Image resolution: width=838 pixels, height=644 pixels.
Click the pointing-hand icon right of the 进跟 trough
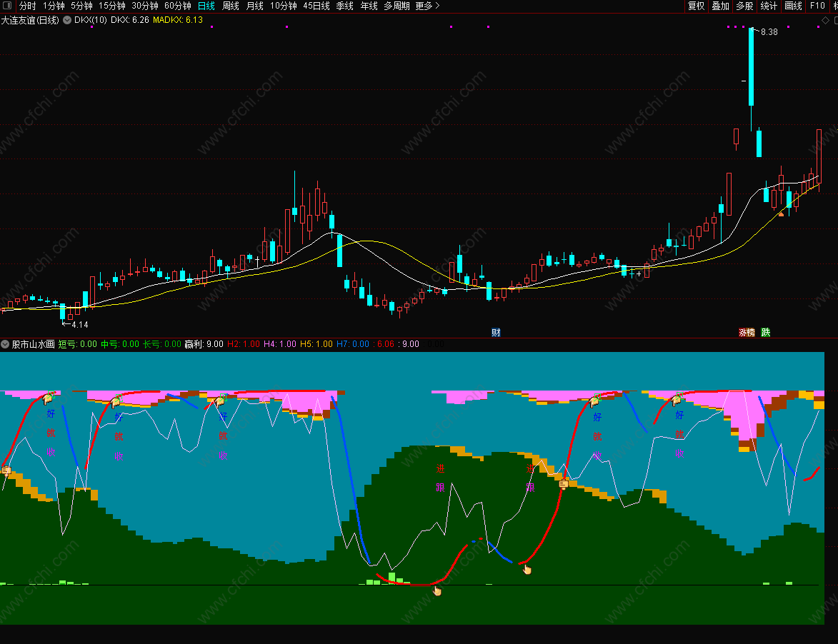(x=527, y=570)
